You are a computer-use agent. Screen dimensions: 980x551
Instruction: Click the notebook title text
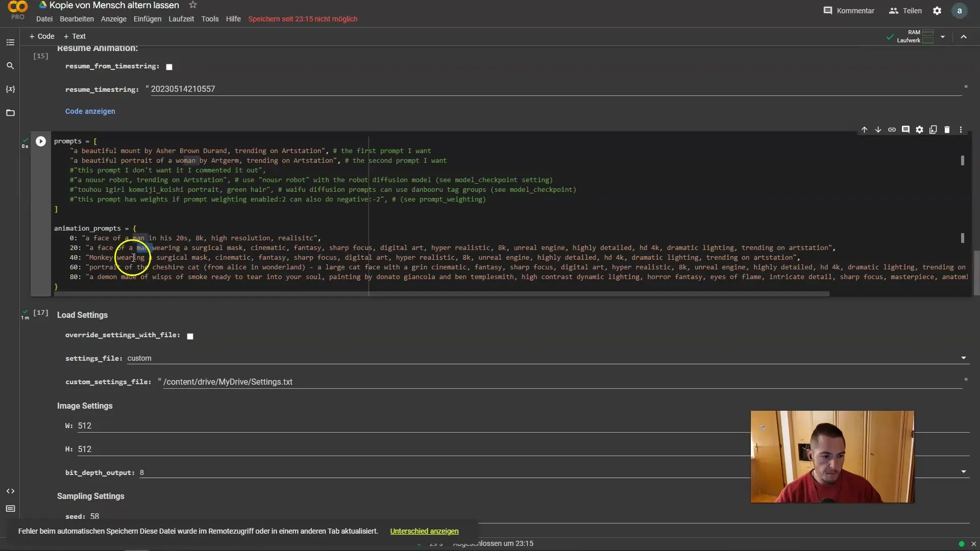pos(114,5)
